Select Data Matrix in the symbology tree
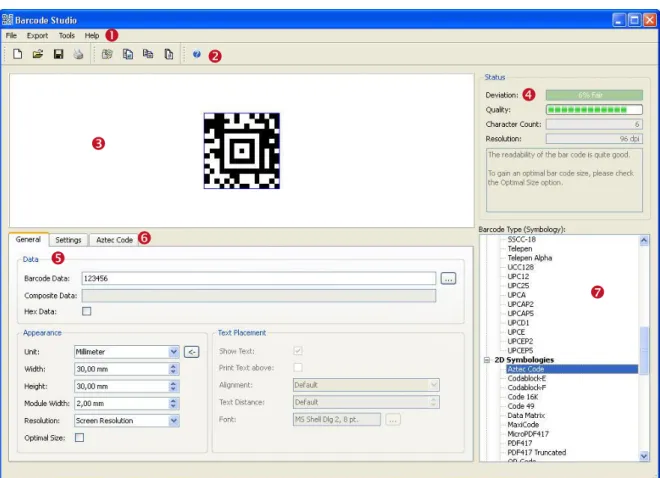The height and width of the screenshot is (478, 660). pos(526,415)
